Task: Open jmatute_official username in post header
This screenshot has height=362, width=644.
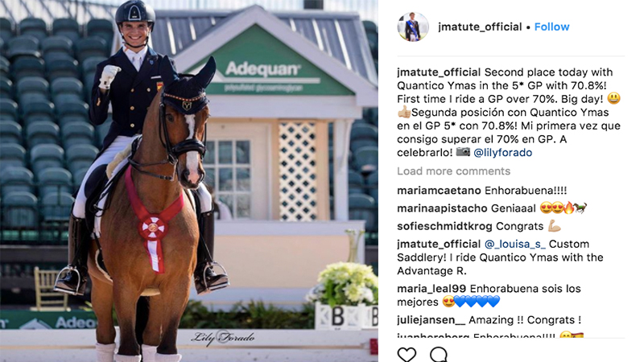Action: click(x=480, y=27)
